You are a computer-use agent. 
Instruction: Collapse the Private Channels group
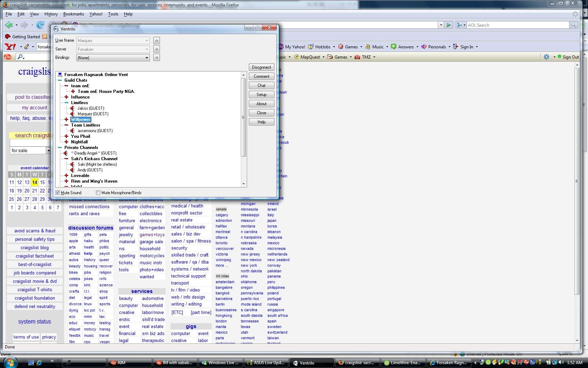coord(60,148)
